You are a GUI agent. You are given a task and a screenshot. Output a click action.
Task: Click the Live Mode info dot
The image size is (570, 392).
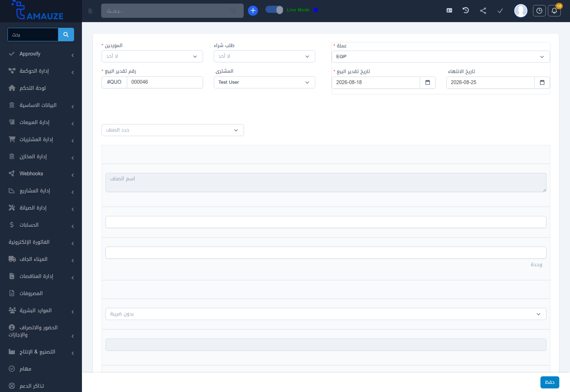pyautogui.click(x=315, y=10)
